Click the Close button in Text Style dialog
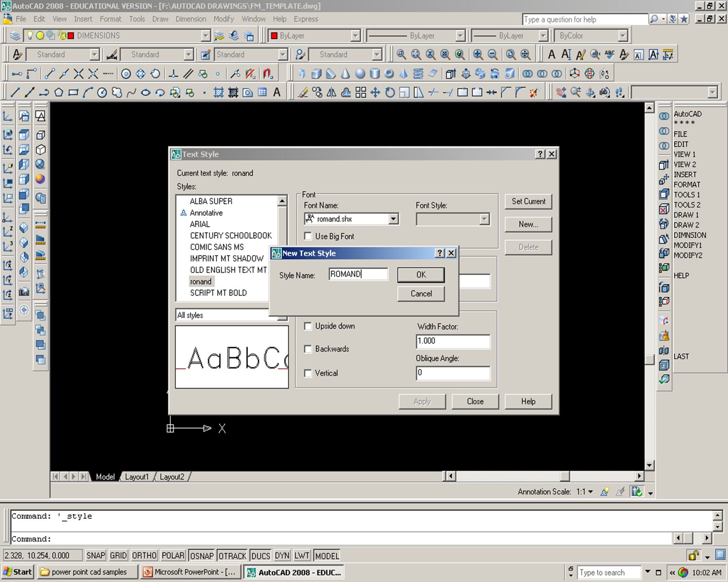This screenshot has height=582, width=728. click(x=475, y=402)
